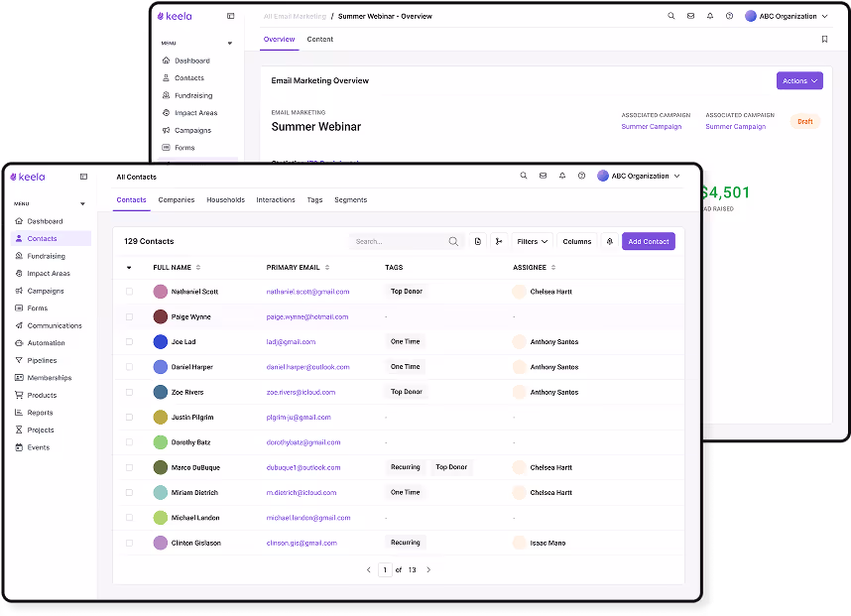
Task: Switch to the Households tab
Action: (x=225, y=199)
